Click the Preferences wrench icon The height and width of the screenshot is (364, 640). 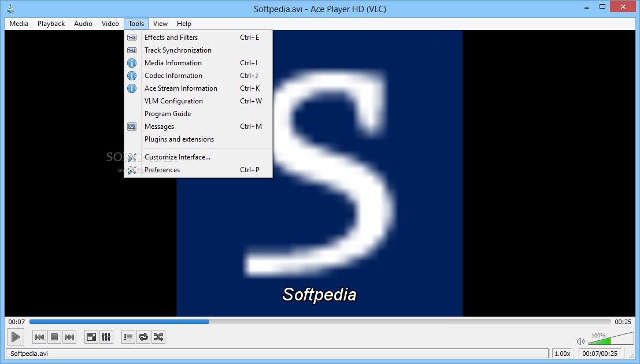(132, 170)
